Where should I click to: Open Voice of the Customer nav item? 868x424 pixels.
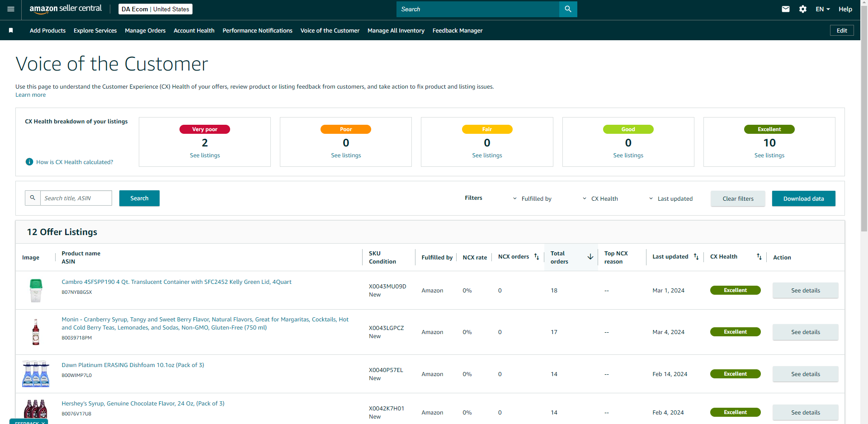330,30
